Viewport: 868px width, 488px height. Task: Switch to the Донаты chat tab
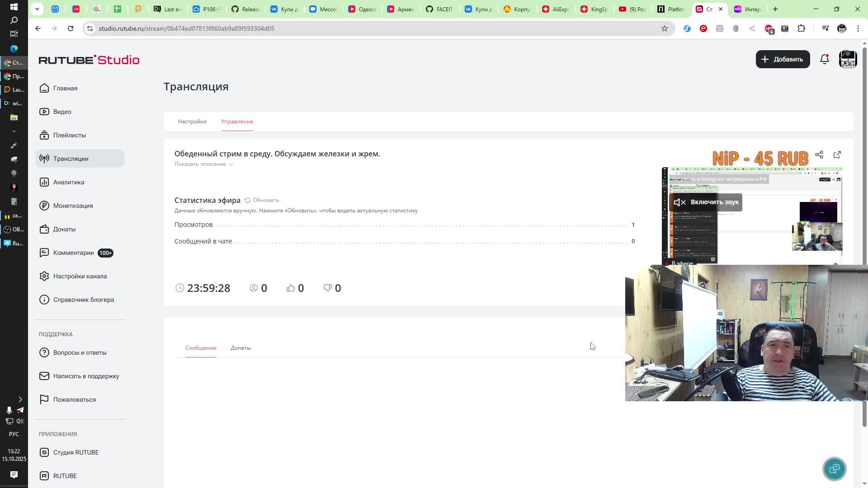tap(241, 348)
